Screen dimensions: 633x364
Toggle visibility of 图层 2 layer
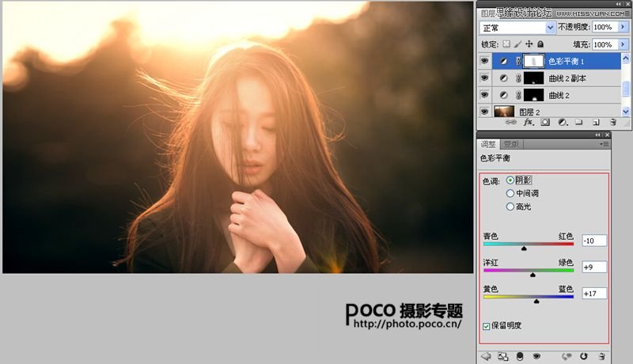[x=484, y=112]
